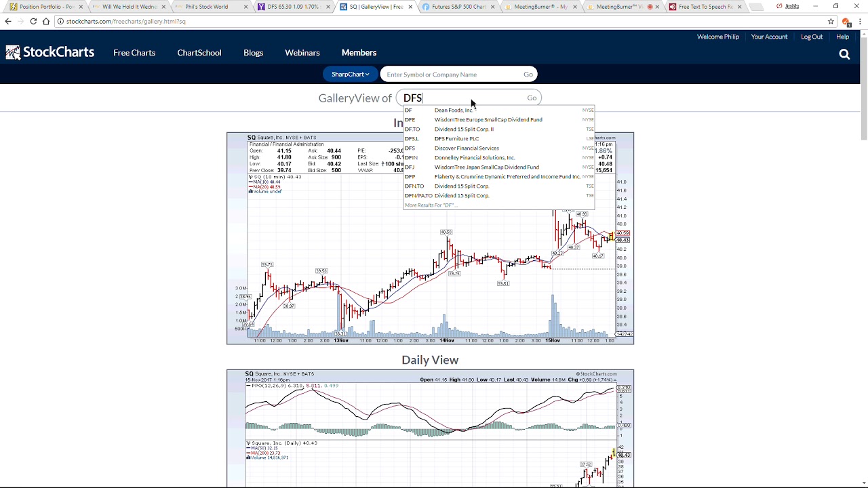Viewport: 868px width, 488px height.
Task: Click Welcome Philip text in header
Action: pyautogui.click(x=717, y=37)
